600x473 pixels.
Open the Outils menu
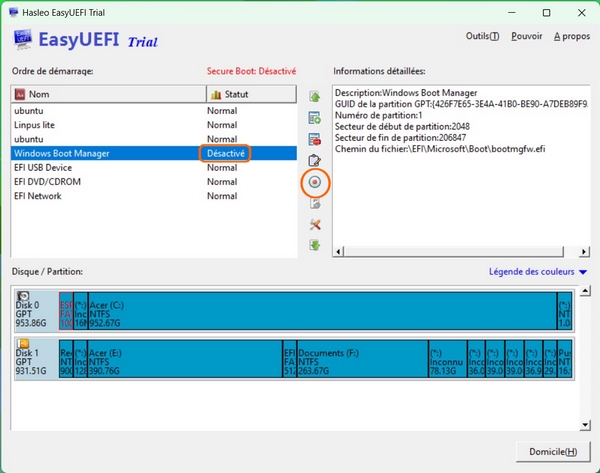(x=483, y=37)
